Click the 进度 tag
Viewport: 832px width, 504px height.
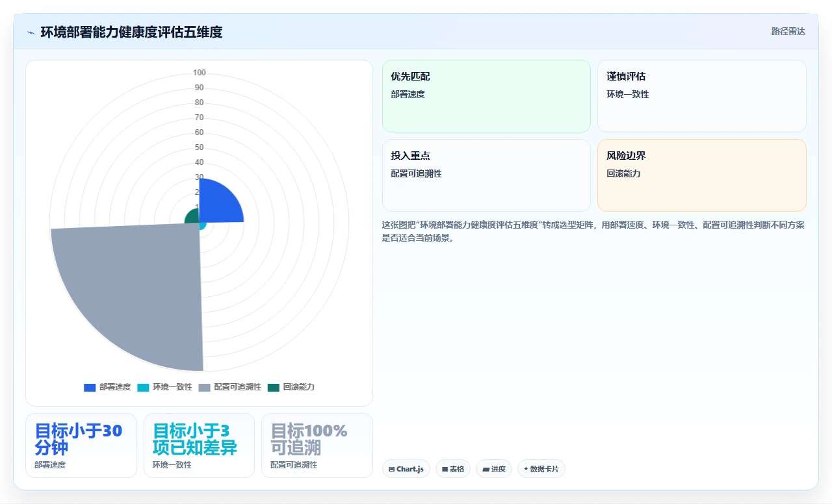(x=494, y=469)
